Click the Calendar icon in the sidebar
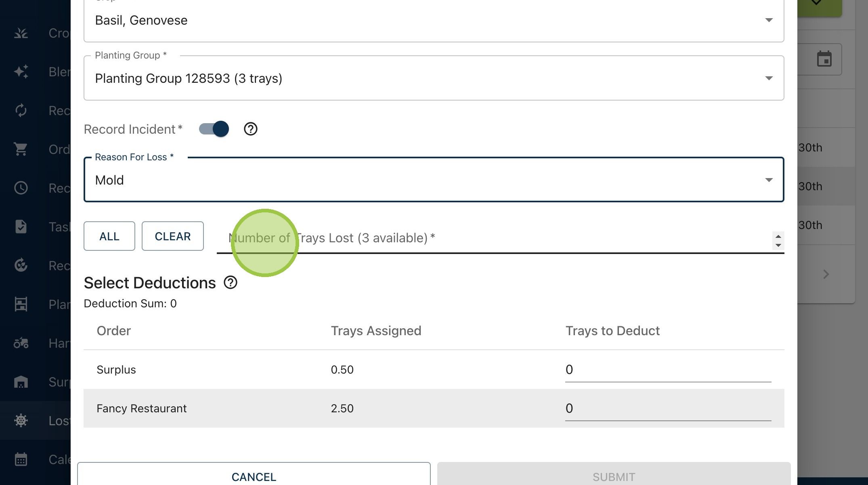Viewport: 868px width, 485px height. (21, 459)
